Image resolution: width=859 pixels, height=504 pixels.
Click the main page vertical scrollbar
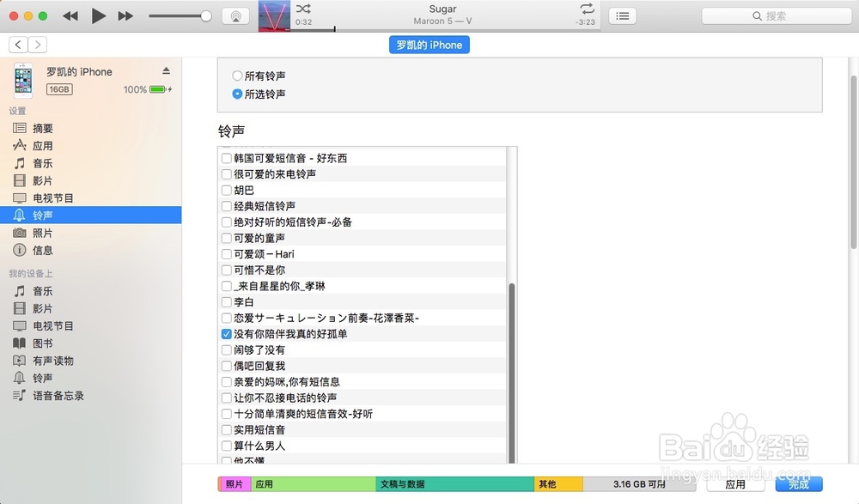(854, 161)
